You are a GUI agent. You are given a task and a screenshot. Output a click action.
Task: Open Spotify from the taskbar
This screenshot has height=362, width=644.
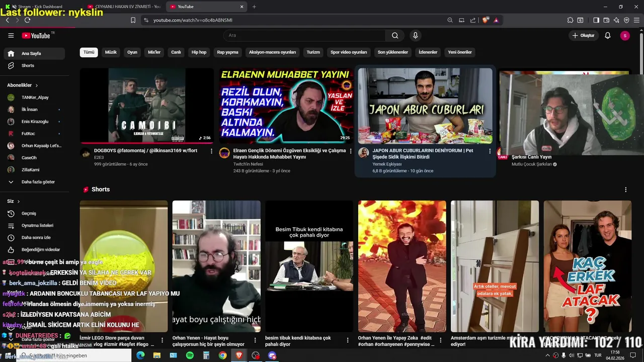[190, 355]
